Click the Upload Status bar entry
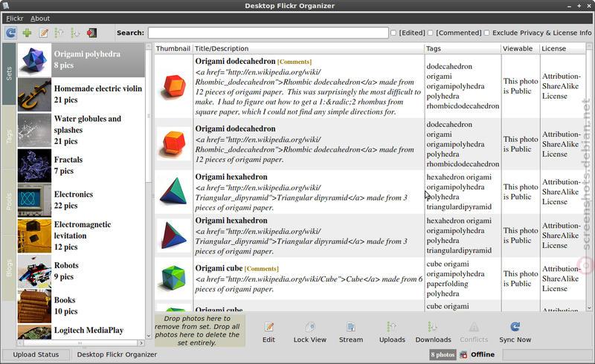The width and height of the screenshot is (595, 364). point(36,354)
